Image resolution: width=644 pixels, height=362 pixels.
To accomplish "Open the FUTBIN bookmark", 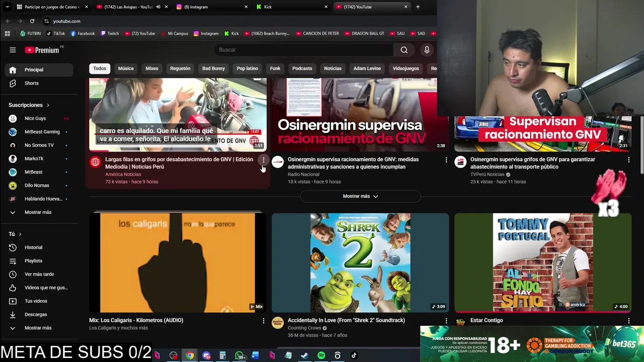I will point(31,34).
